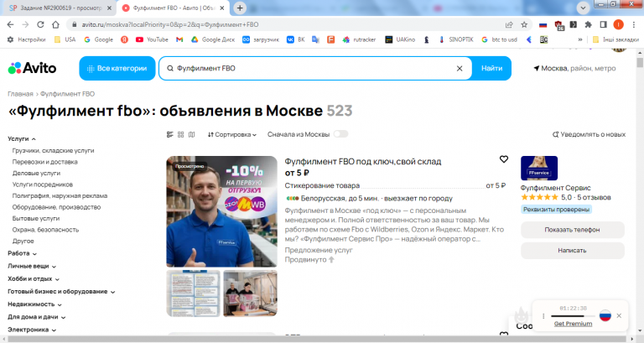Expand Для дома и дачи category

click(36, 317)
